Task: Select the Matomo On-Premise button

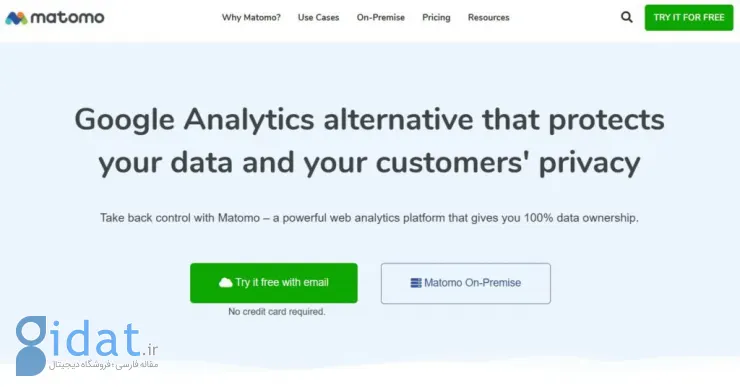Action: pos(466,283)
